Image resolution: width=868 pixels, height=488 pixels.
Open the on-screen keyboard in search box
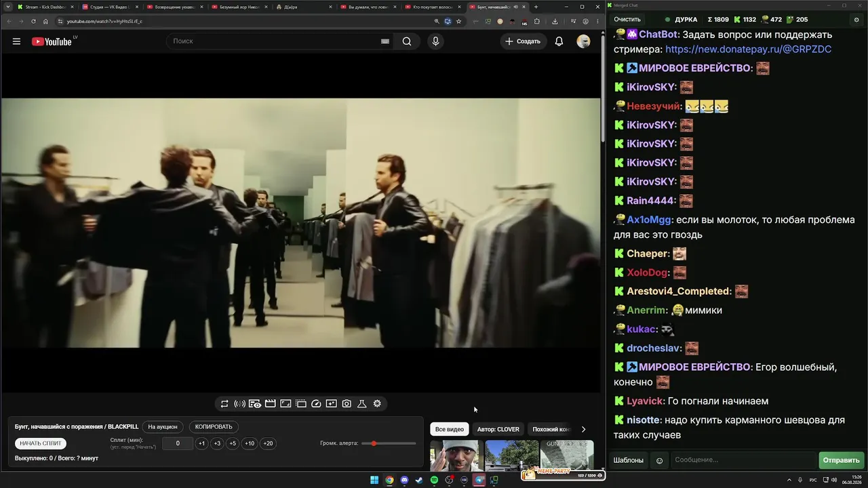click(384, 41)
